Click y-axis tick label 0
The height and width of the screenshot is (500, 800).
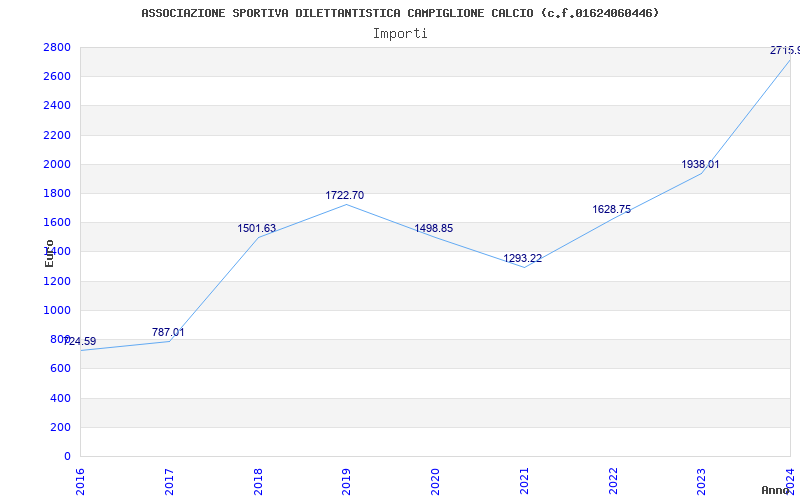pos(67,456)
